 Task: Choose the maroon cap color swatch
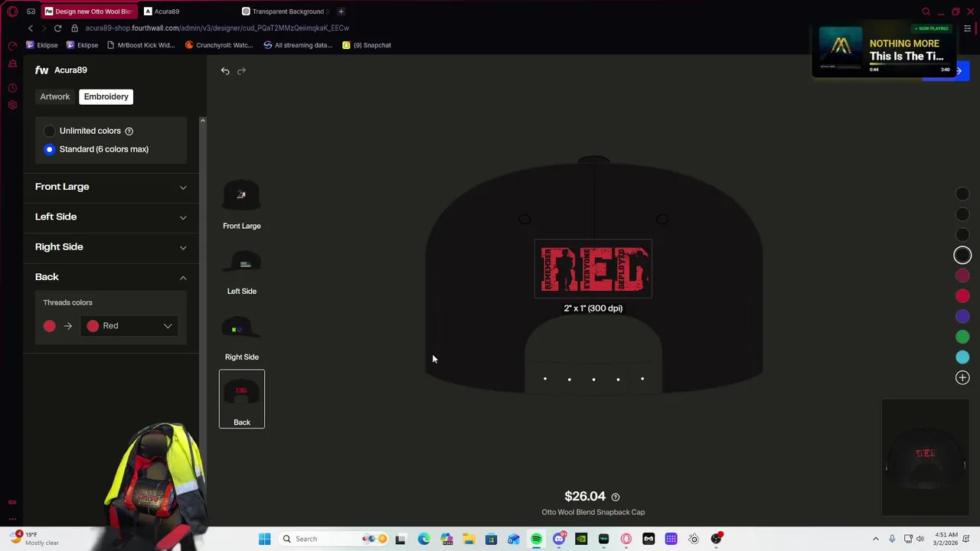[962, 275]
